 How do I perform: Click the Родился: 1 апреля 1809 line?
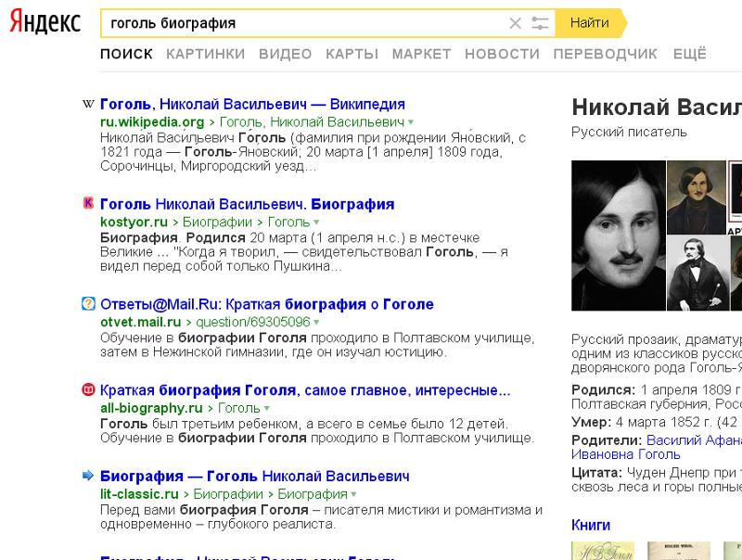(657, 390)
